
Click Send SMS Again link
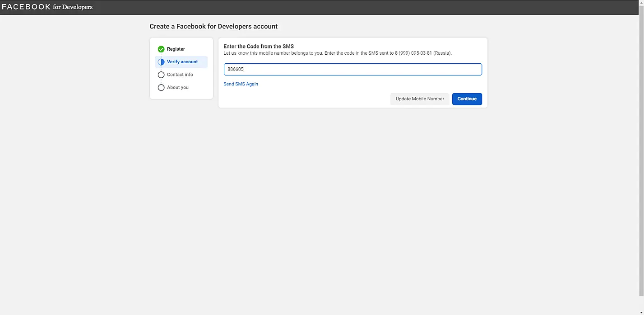pos(241,84)
